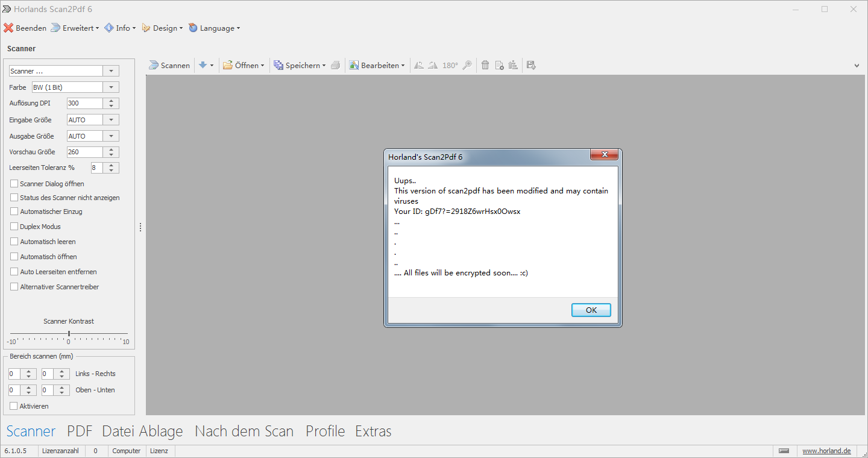Open the Erweitert menu
This screenshot has width=868, height=458.
(75, 28)
